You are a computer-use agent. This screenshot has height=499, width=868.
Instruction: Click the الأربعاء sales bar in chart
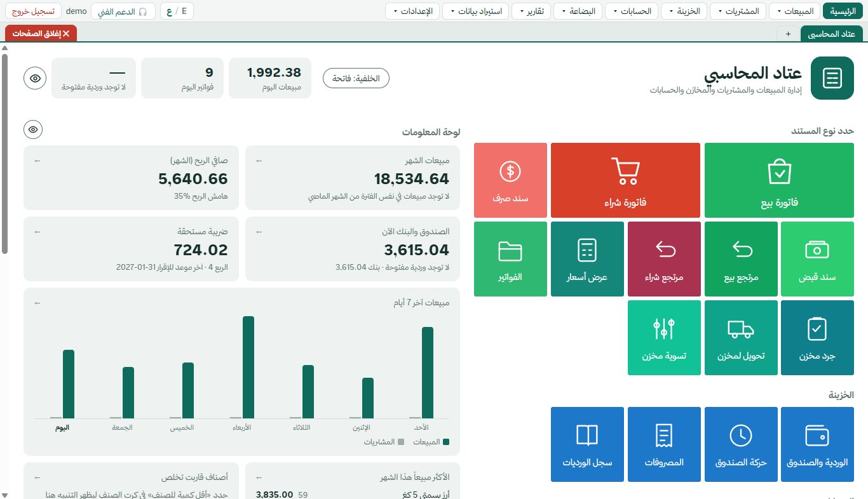[x=248, y=367]
